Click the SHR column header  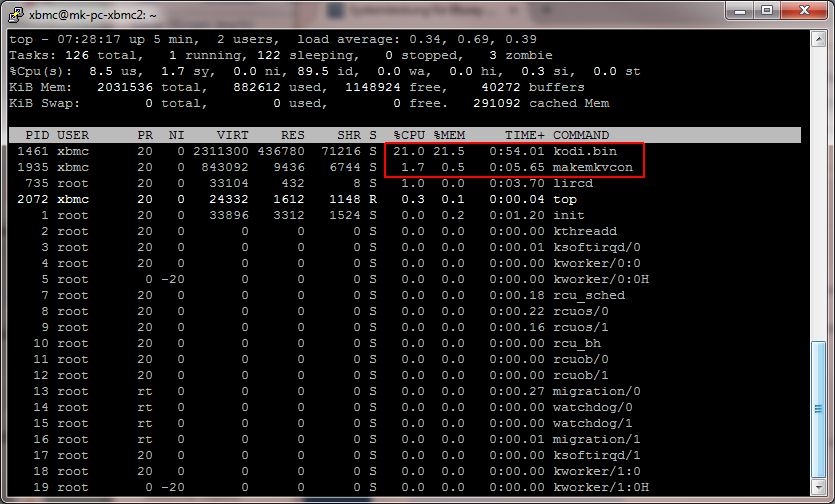[x=349, y=135]
